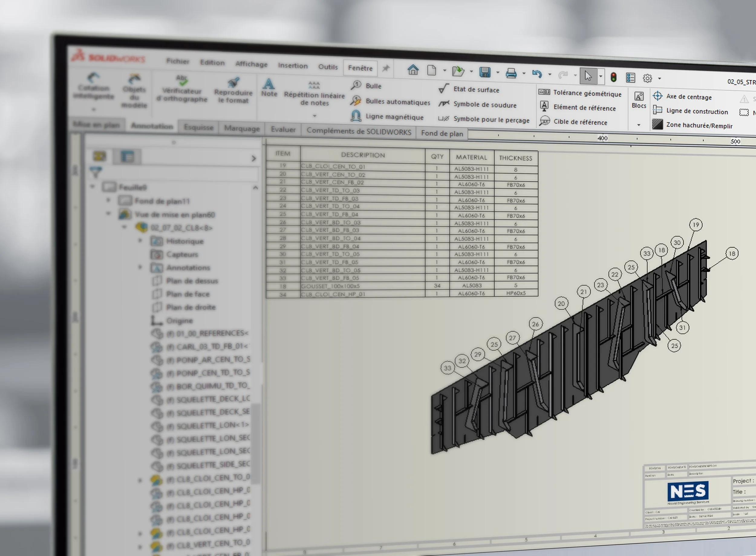Activate Bulles automatiques
Viewport: 756px width, 556px height.
[x=390, y=102]
